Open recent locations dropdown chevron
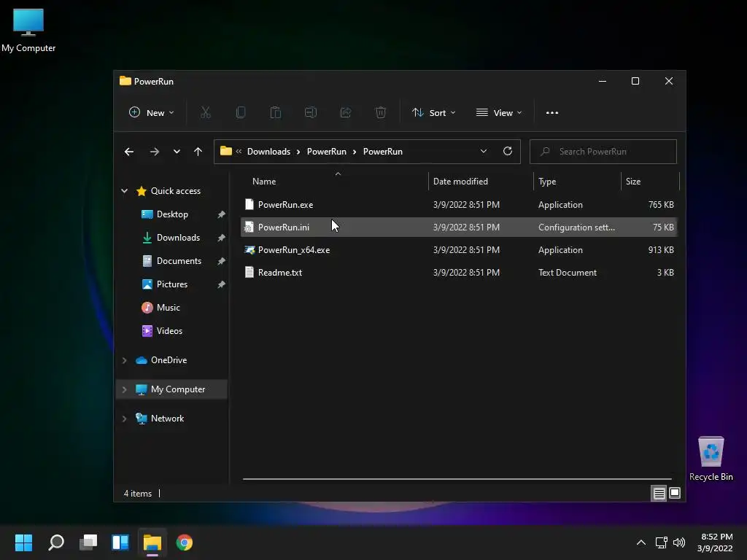The height and width of the screenshot is (560, 747). click(x=177, y=152)
